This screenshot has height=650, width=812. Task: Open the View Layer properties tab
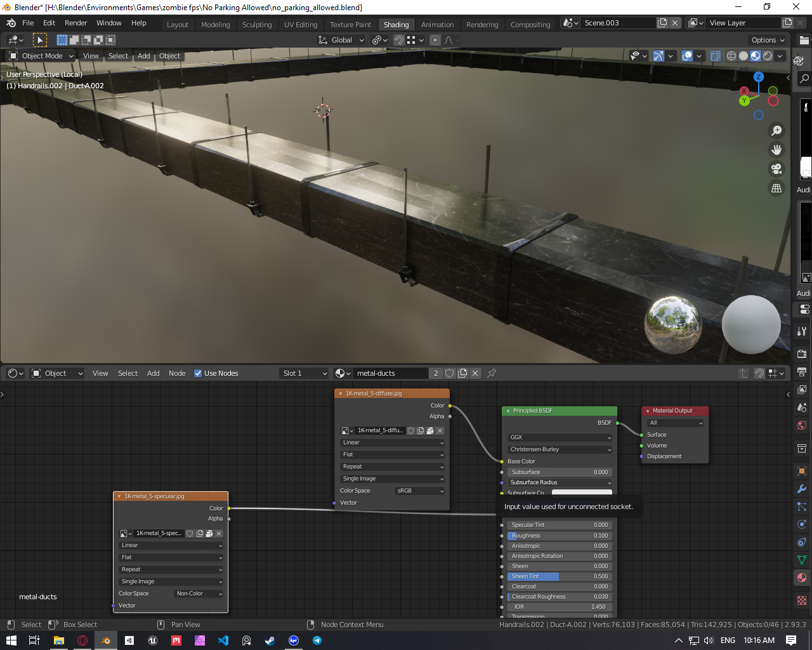802,389
